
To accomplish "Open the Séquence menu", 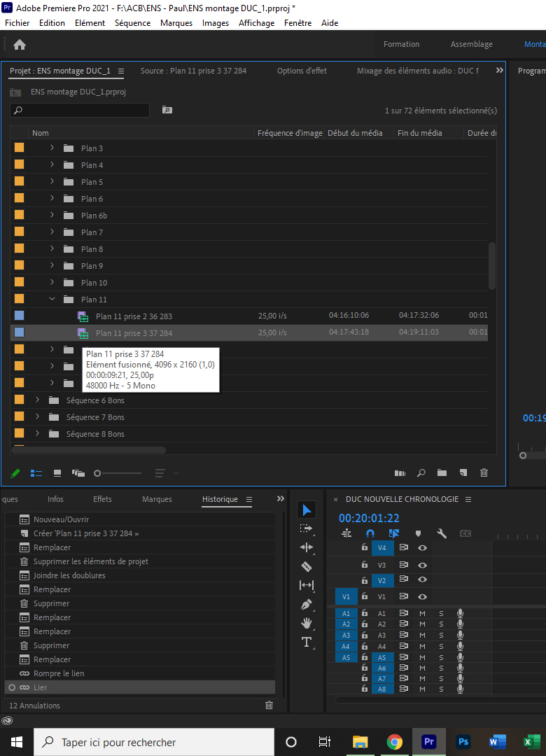I will point(132,23).
